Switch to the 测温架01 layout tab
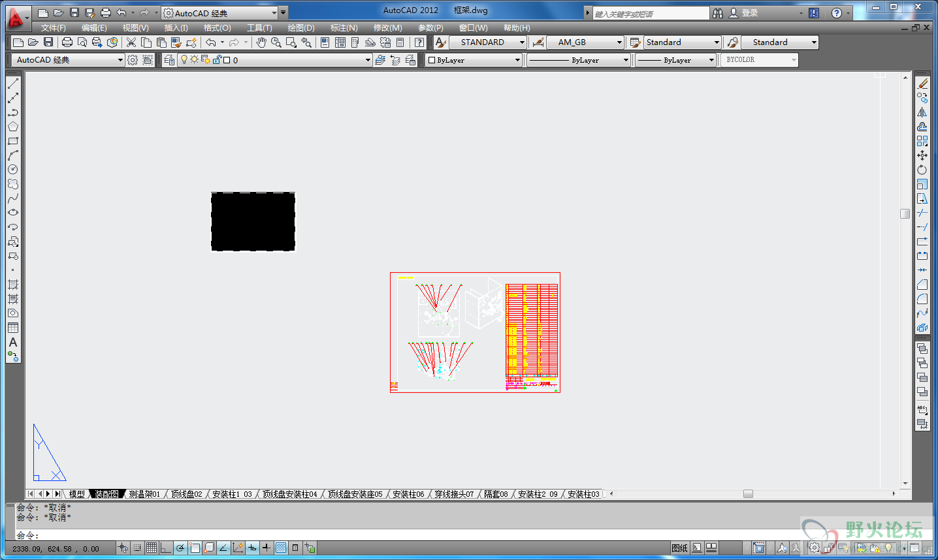 144,494
